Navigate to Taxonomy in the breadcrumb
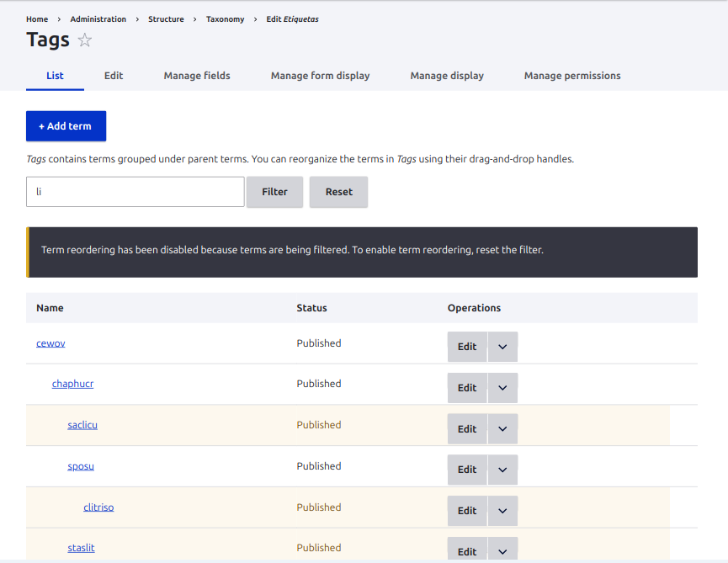 pos(225,19)
